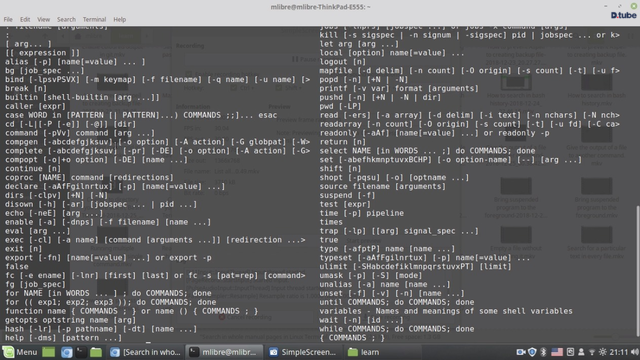Click the 'dirs [-clpv] [+N] [-N]' line

(56, 195)
